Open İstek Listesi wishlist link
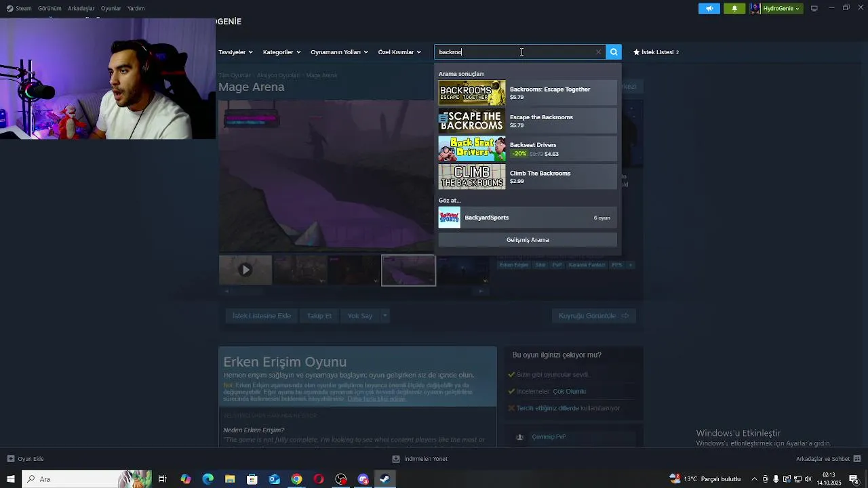Viewport: 868px width, 488px height. pyautogui.click(x=656, y=52)
